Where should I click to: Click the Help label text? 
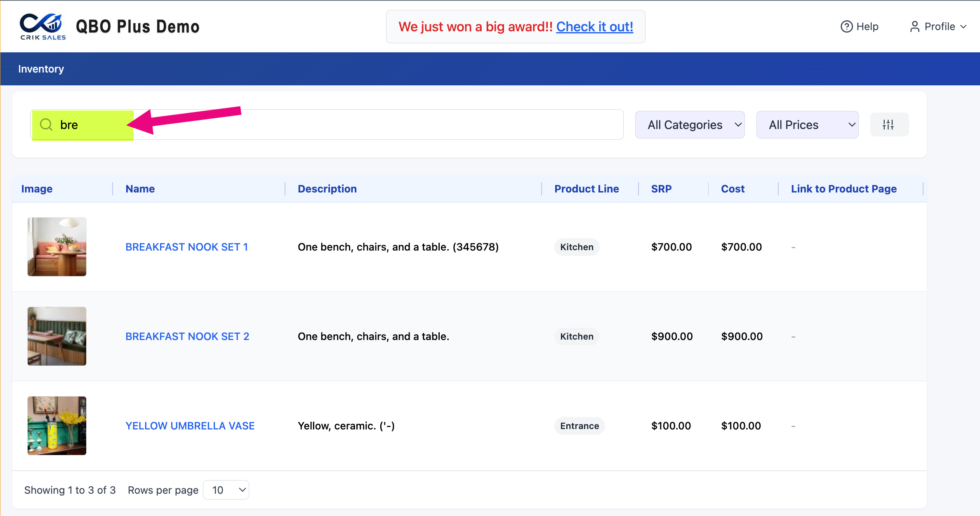tap(867, 26)
